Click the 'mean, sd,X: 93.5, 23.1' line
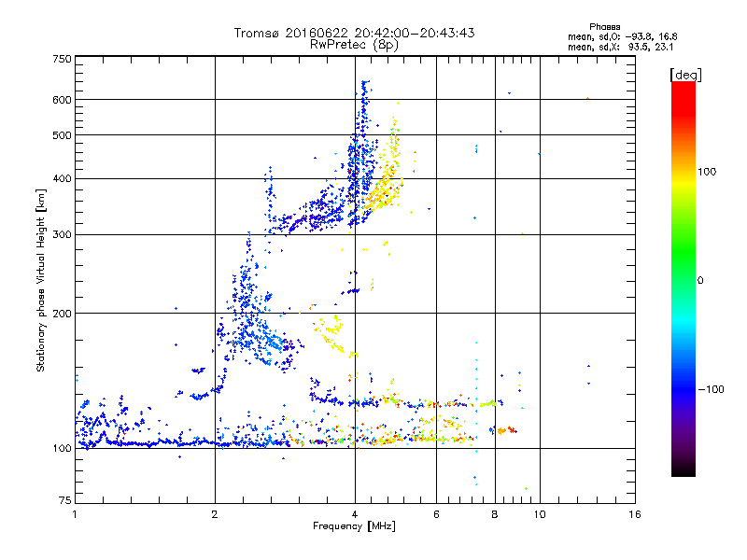This screenshot has height=560, width=747. click(x=620, y=48)
